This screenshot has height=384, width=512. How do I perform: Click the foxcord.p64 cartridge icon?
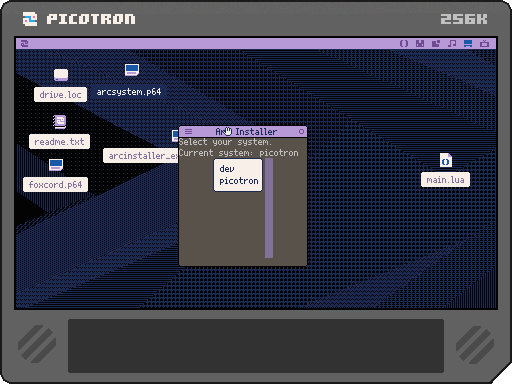pos(56,165)
